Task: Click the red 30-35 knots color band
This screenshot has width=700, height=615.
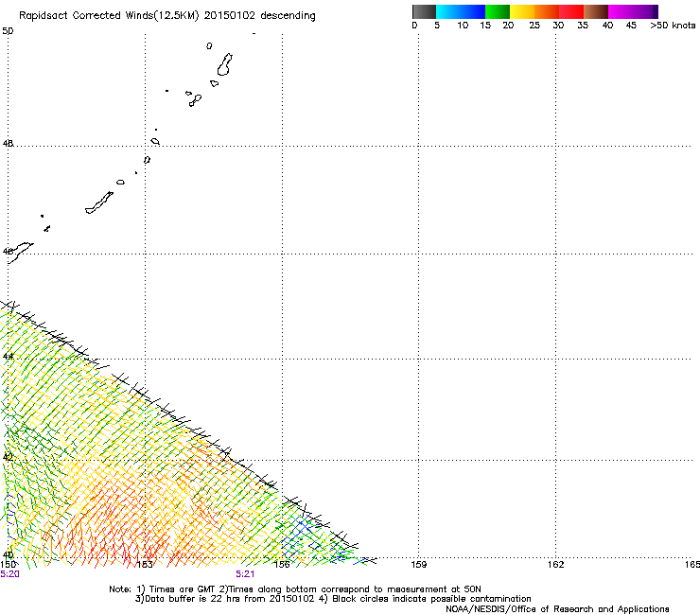Action: 571,11
